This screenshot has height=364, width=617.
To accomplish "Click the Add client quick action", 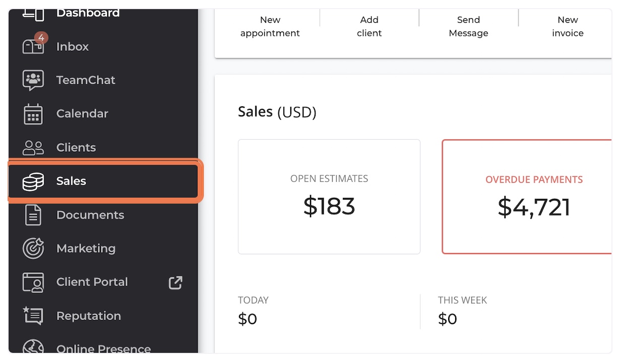I will coord(369,27).
